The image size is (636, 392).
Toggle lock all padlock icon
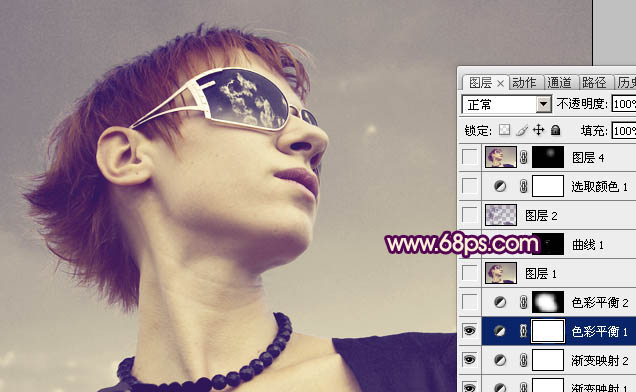pos(555,130)
